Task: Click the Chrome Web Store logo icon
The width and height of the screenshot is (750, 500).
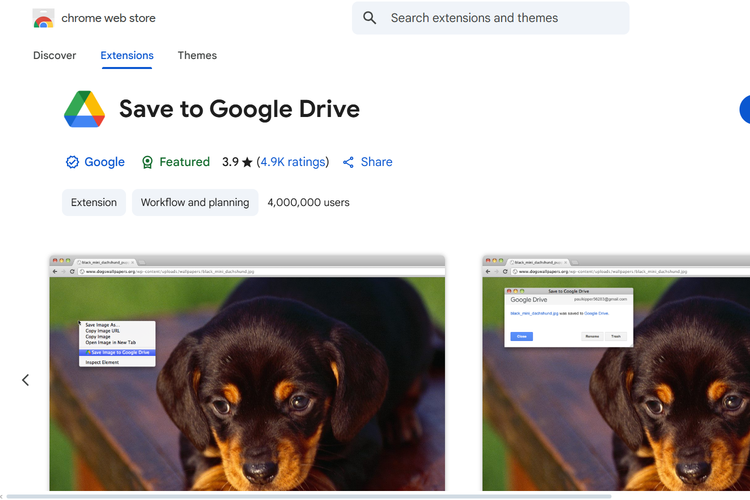Action: (x=43, y=18)
